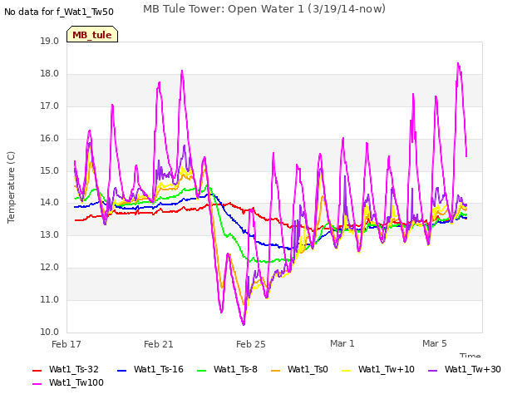
Task: Click the 11.0 y-axis tick label
Action: [50, 300]
